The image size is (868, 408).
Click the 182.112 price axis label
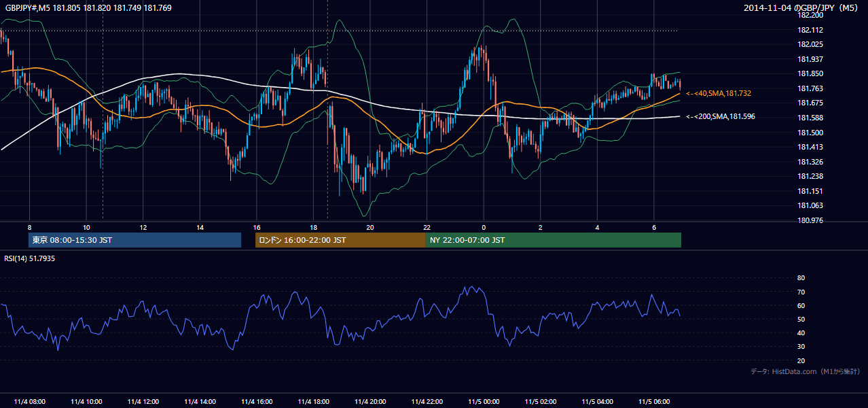pos(810,30)
